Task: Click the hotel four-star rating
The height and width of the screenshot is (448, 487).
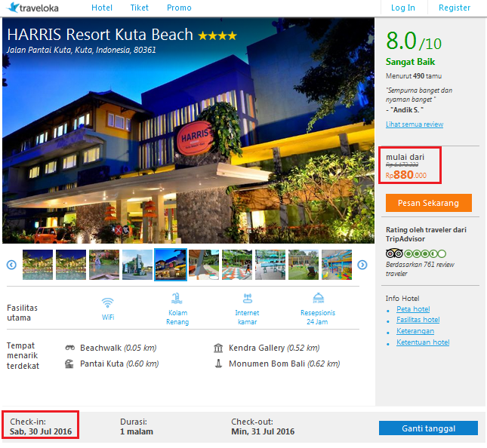Action: [x=217, y=36]
